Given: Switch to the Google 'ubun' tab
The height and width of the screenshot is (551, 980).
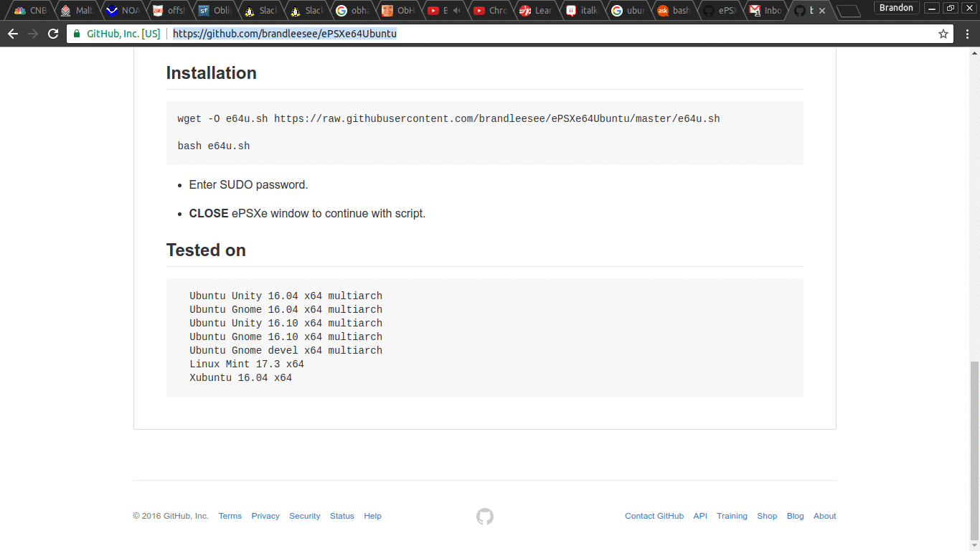Looking at the screenshot, I should [627, 11].
